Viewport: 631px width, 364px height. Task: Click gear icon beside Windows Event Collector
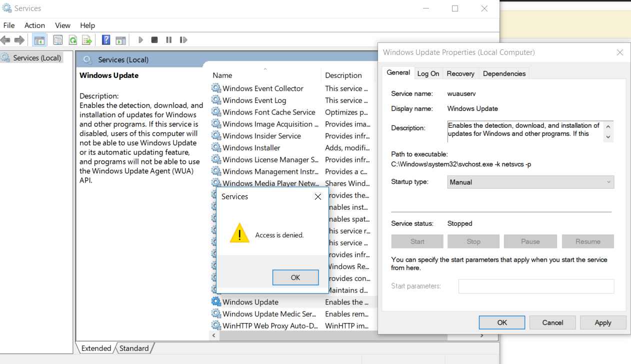click(x=216, y=88)
